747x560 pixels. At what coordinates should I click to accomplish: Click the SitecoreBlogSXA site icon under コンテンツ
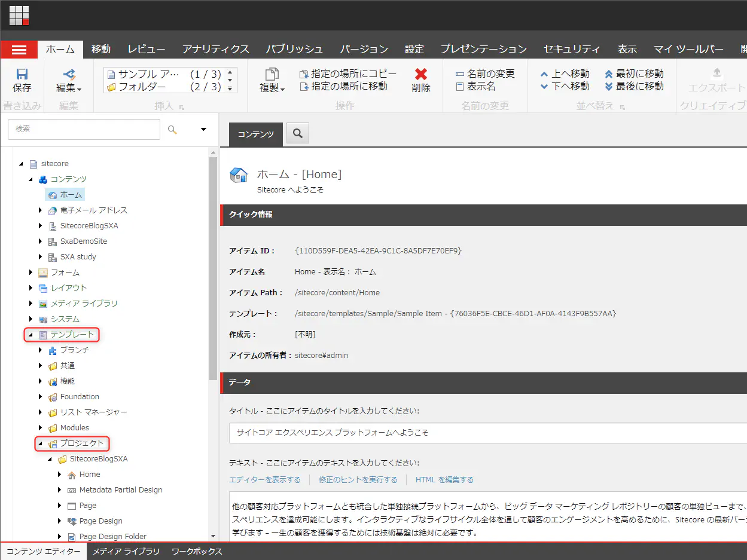click(x=52, y=226)
